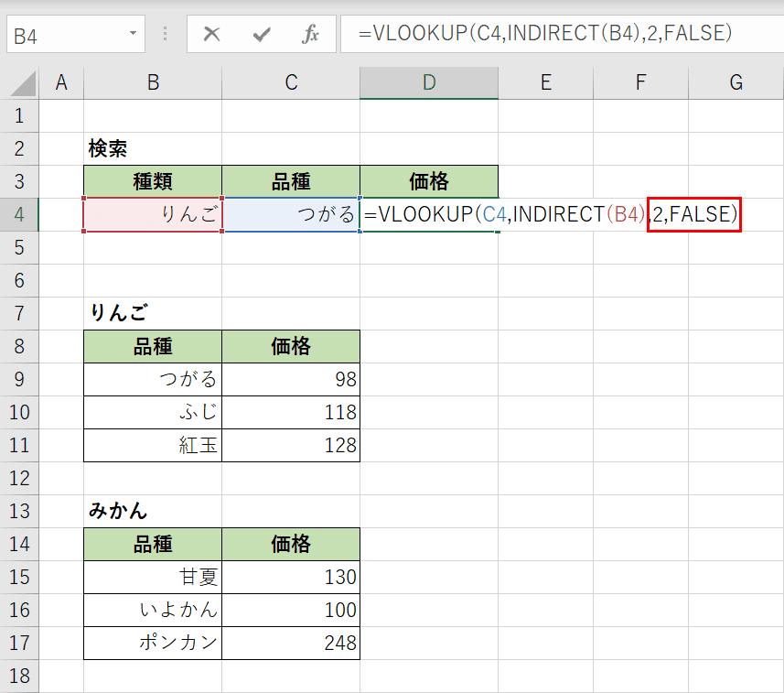Click the formula bar options dots handle
The width and height of the screenshot is (784, 693).
(165, 34)
